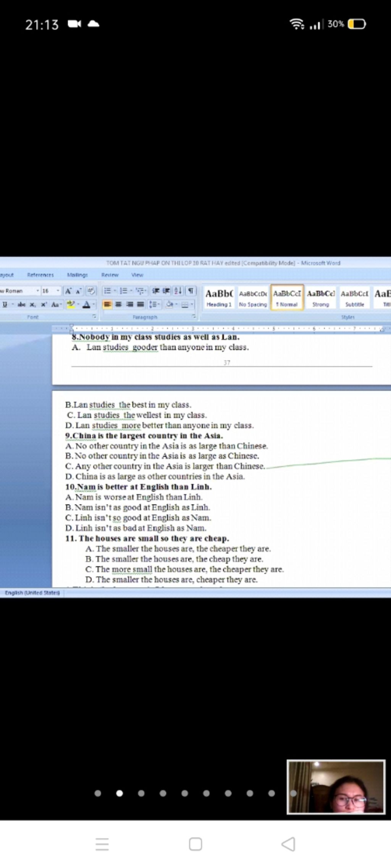This screenshot has width=391, height=868.
Task: Open the Mailings ribbon tab
Action: [x=77, y=275]
